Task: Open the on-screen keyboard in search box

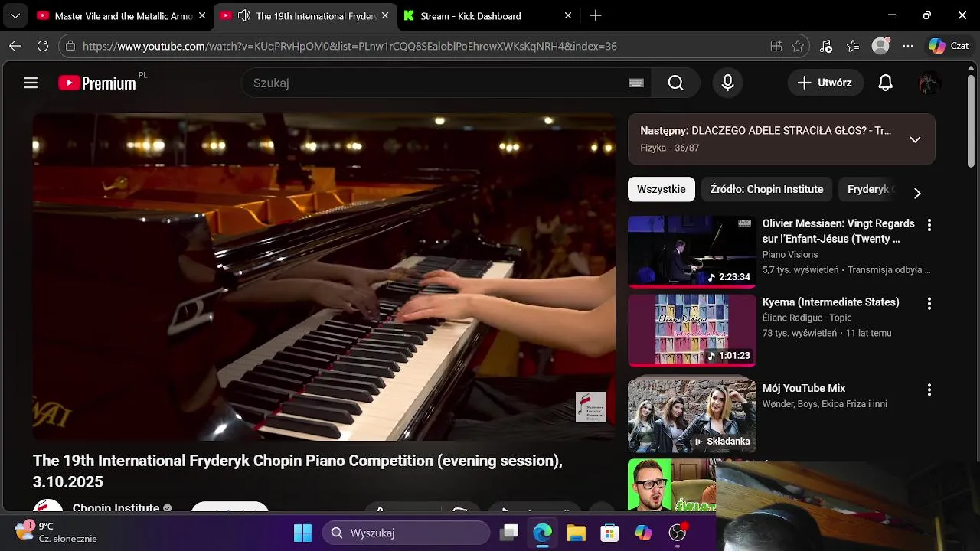Action: point(636,83)
